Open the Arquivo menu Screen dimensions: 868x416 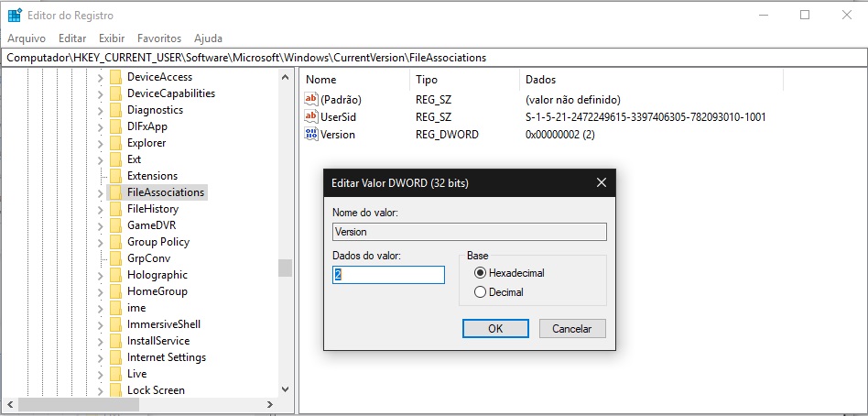point(27,38)
